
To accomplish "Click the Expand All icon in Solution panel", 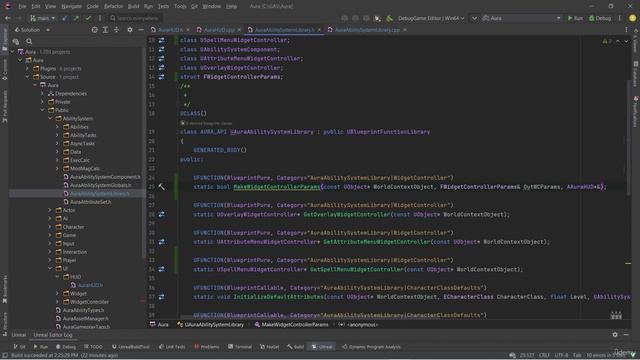I will (x=105, y=30).
